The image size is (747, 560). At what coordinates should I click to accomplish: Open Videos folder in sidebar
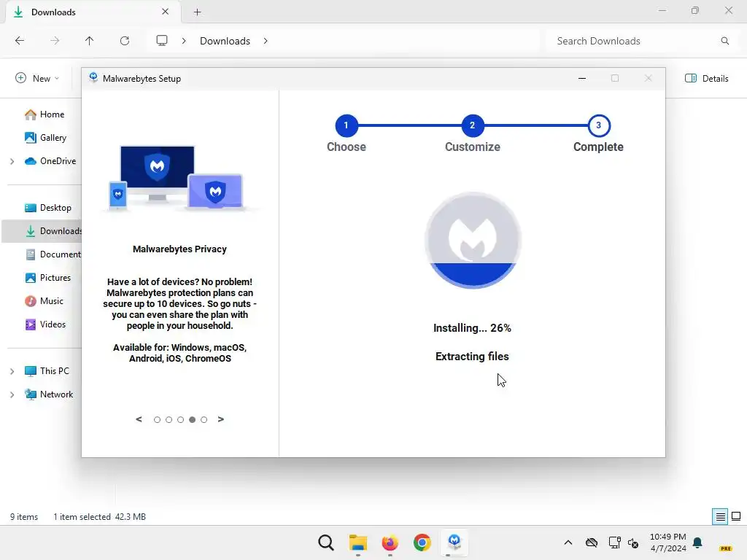[45, 324]
